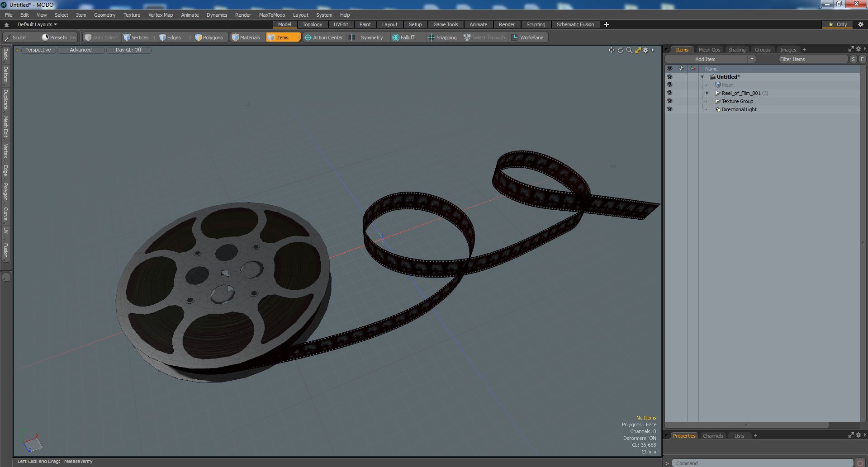Image resolution: width=868 pixels, height=467 pixels.
Task: Open the Falloff options
Action: (x=407, y=38)
